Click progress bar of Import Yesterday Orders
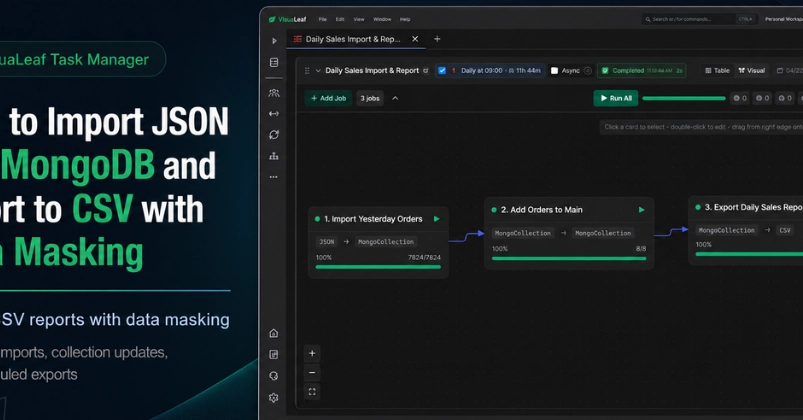 (x=378, y=267)
